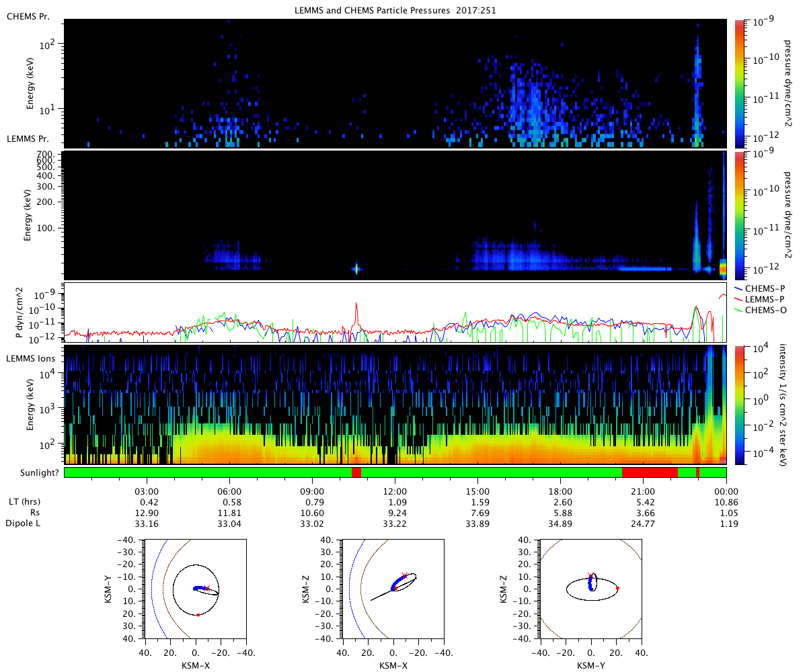Select the 12:00 time tick label

(395, 492)
